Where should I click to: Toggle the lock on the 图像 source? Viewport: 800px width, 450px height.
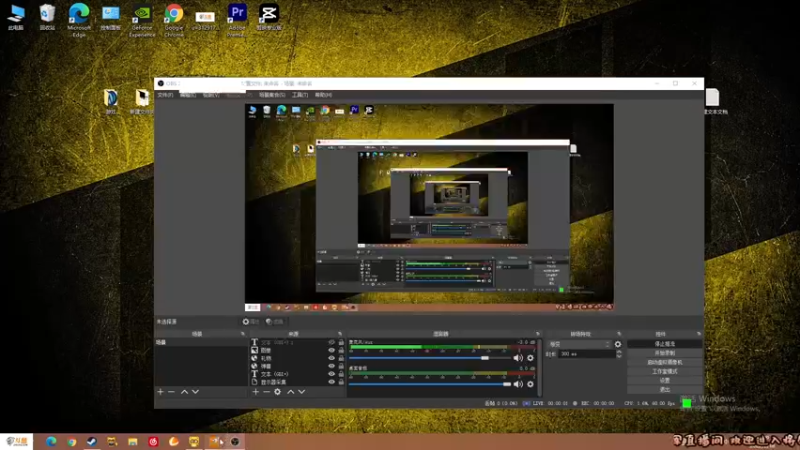click(x=341, y=351)
